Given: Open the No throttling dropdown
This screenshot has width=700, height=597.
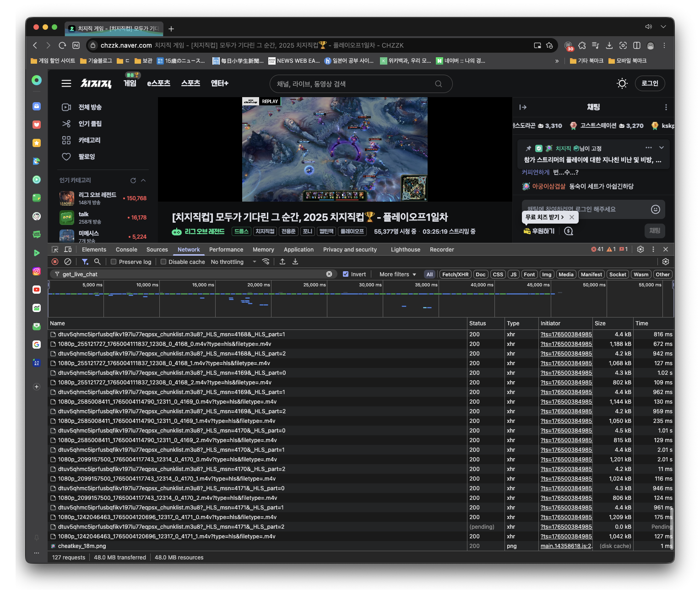Looking at the screenshot, I should [x=233, y=262].
